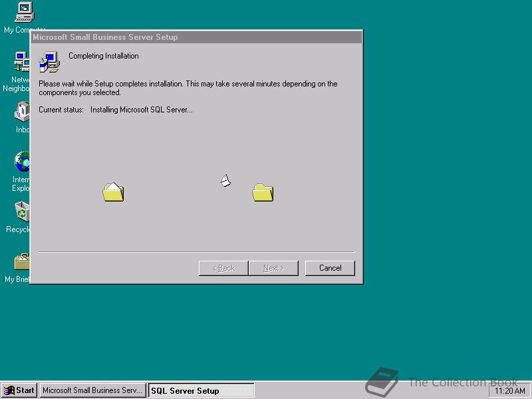The height and width of the screenshot is (399, 532).
Task: Click the disabled Back button
Action: pyautogui.click(x=223, y=268)
